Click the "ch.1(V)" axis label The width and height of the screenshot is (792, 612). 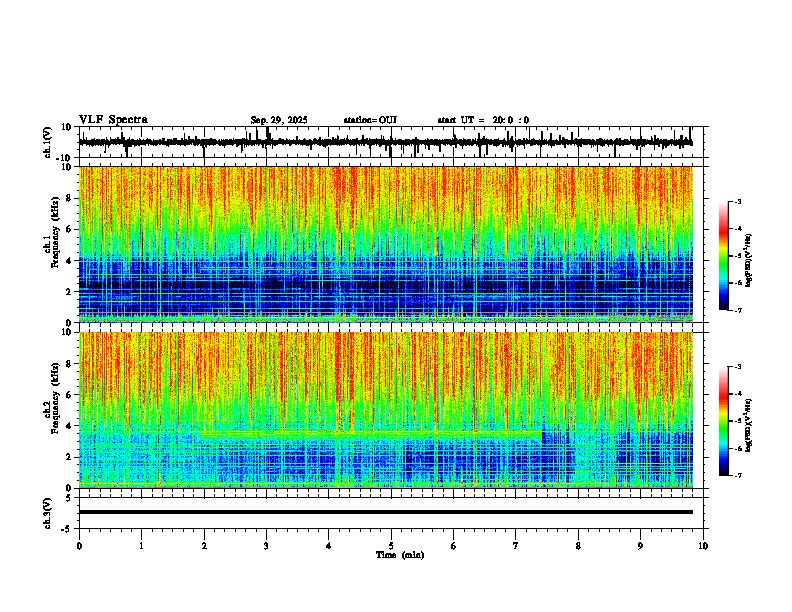(x=48, y=142)
